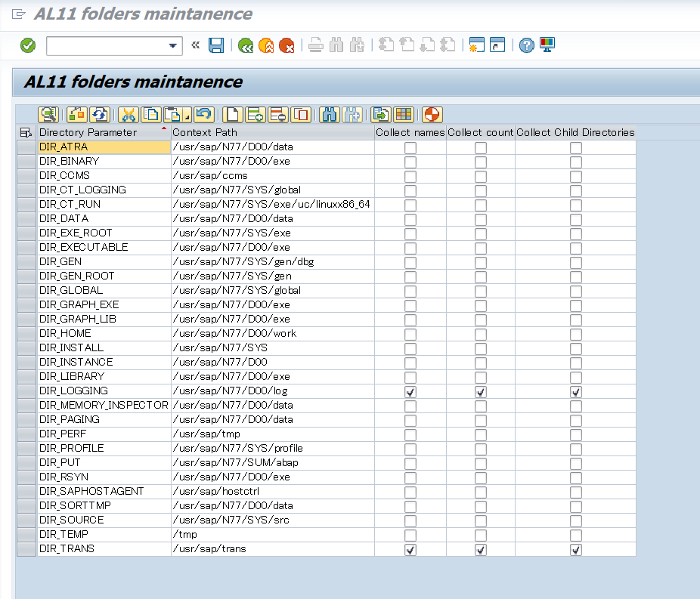This screenshot has width=700, height=599.
Task: Click the Find binoculars icon in grid toolbar
Action: tap(329, 115)
